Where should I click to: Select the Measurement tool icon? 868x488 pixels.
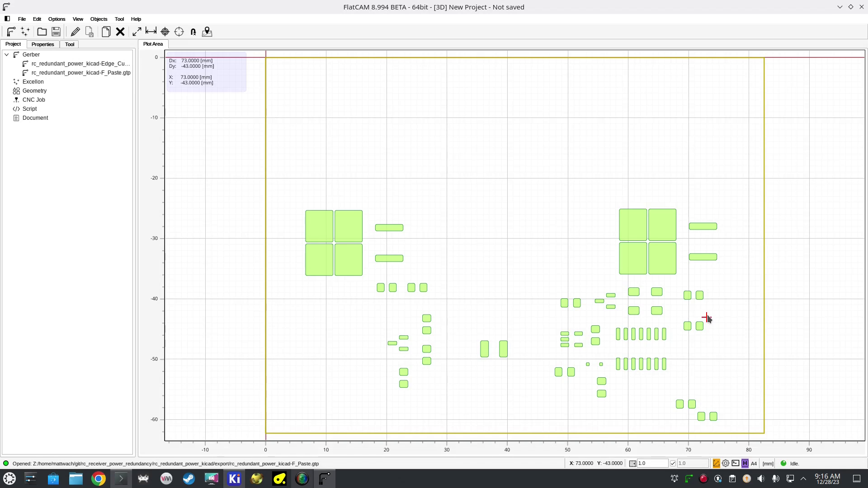coord(151,32)
